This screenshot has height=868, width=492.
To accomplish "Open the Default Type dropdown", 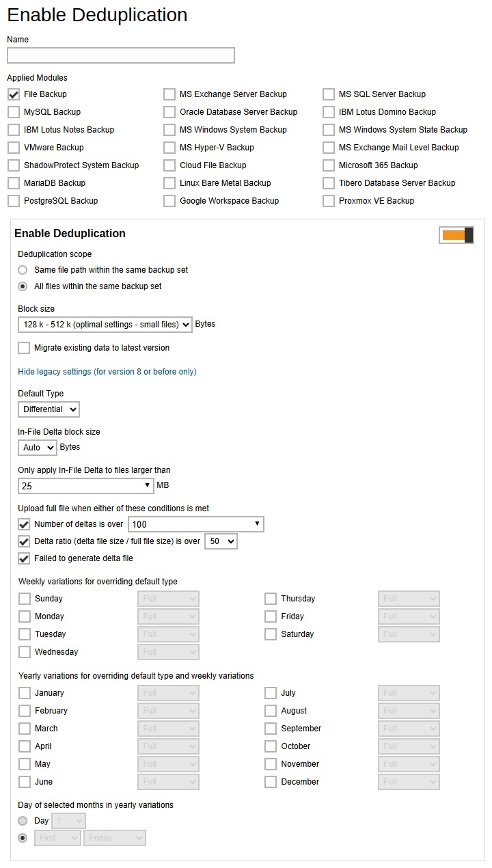I will click(48, 409).
